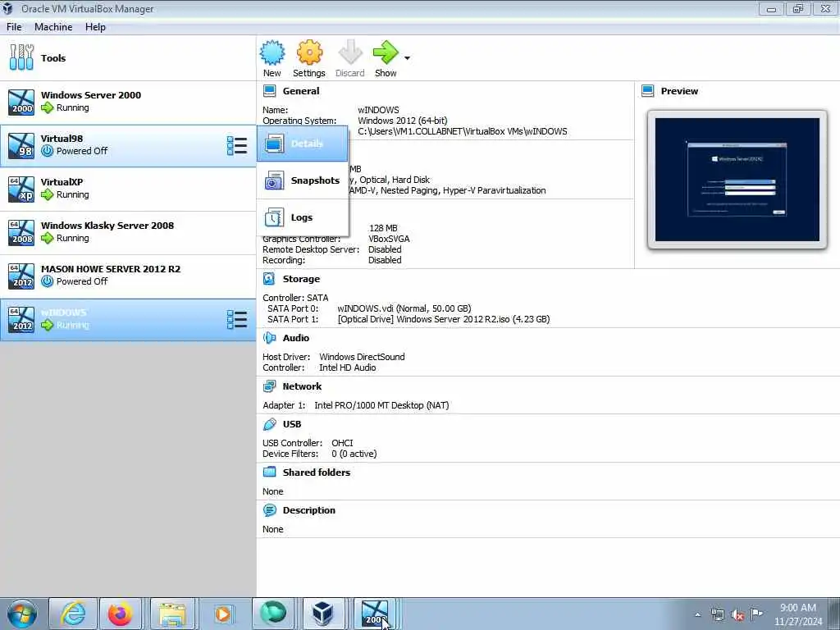
Task: Click the wINDOWS 2012 OS icon
Action: pos(21,319)
